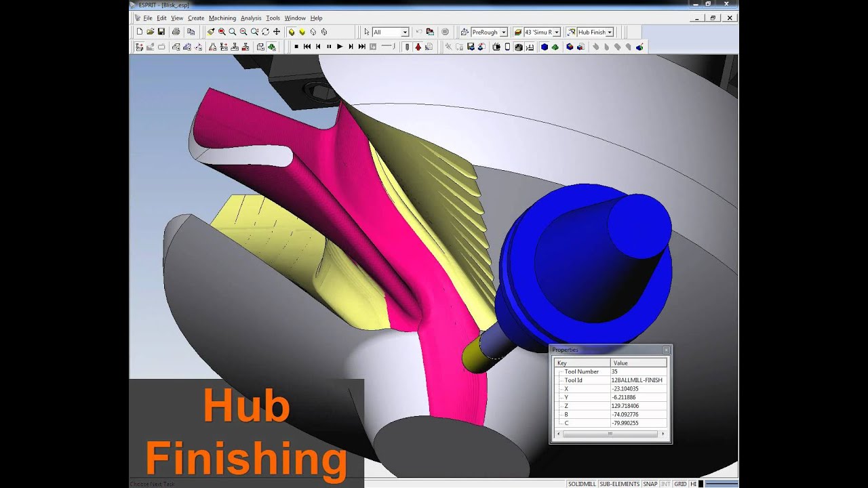Click the 12BALLMILL-FINISH value cell

638,380
